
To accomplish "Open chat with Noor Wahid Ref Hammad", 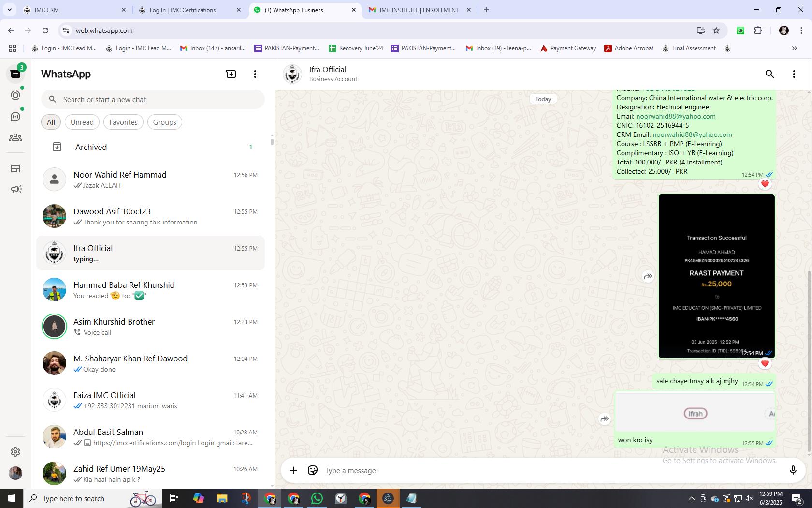I will (x=150, y=179).
